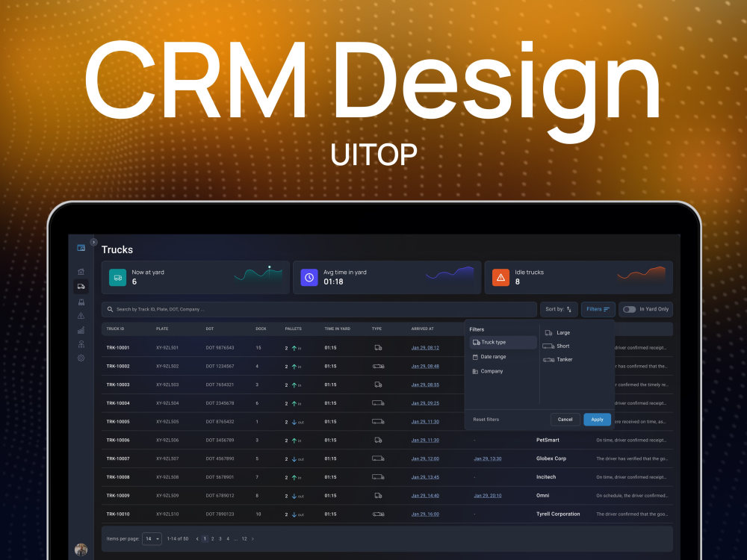Choose the Tanker truck type option

pos(557,360)
